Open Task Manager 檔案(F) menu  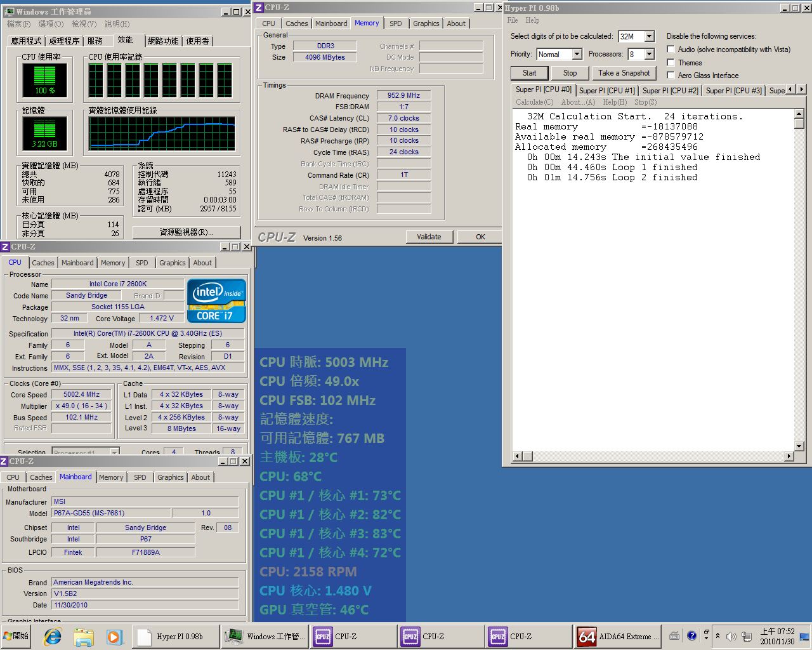click(18, 24)
